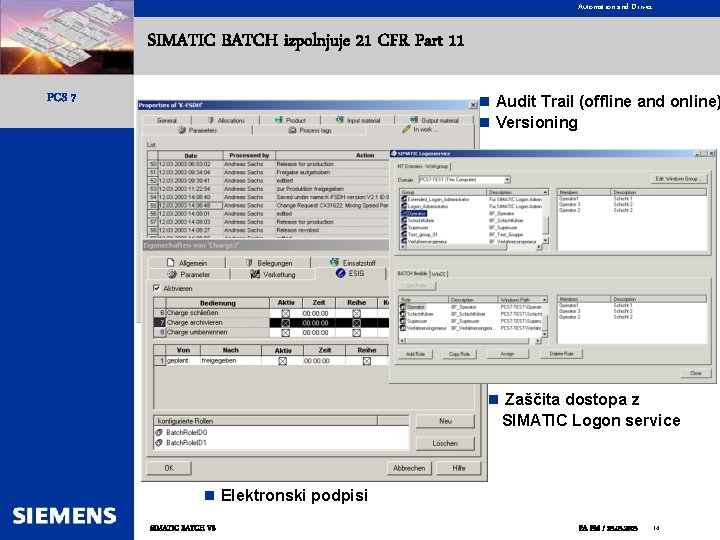Click the Assign button

(x=507, y=354)
